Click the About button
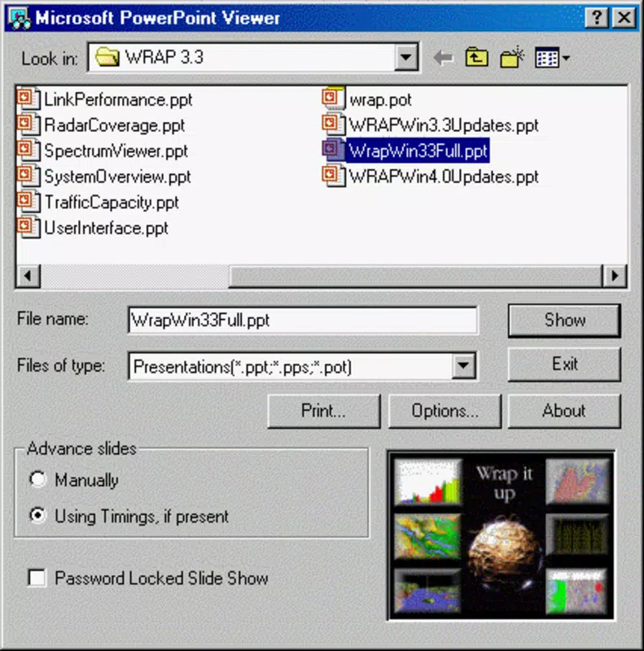 [564, 411]
